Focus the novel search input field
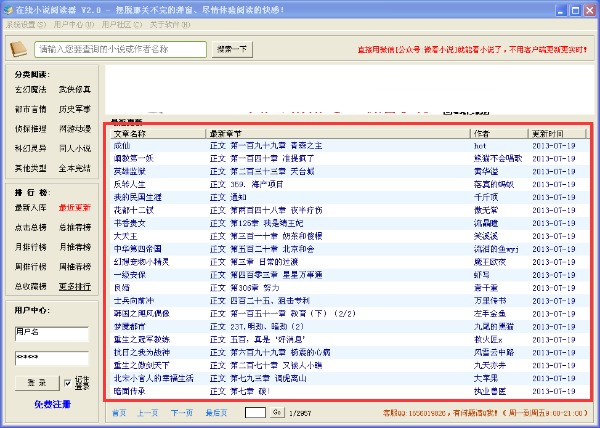600x428 pixels. pos(120,48)
